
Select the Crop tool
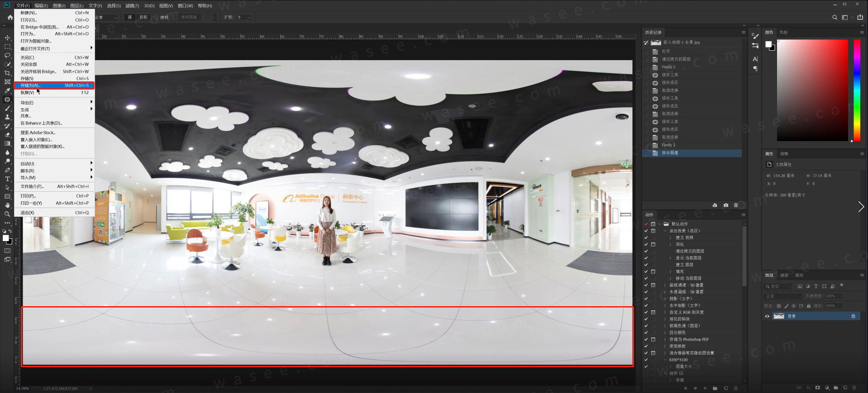[7, 73]
